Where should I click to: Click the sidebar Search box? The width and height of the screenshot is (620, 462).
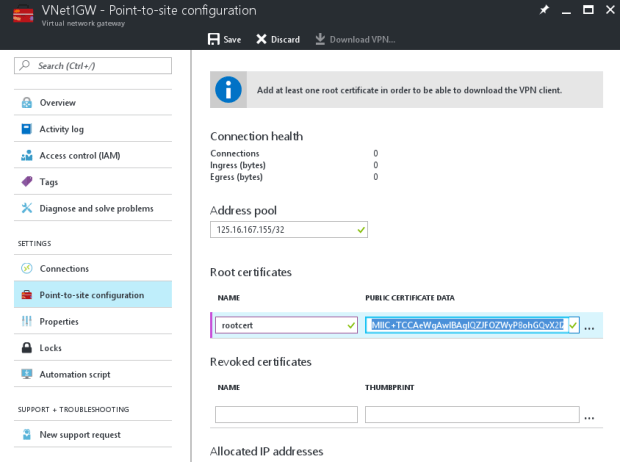93,65
